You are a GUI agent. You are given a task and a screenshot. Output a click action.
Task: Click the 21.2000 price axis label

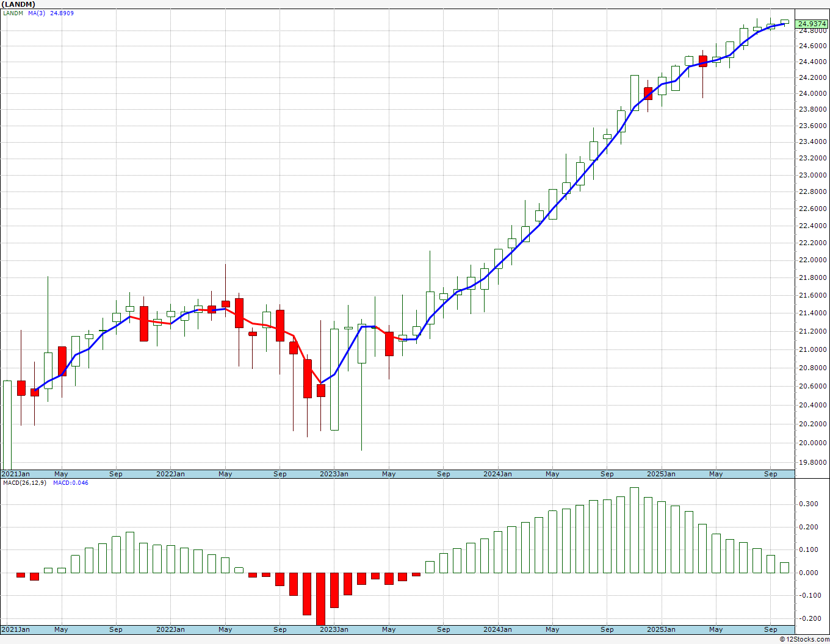coord(812,331)
